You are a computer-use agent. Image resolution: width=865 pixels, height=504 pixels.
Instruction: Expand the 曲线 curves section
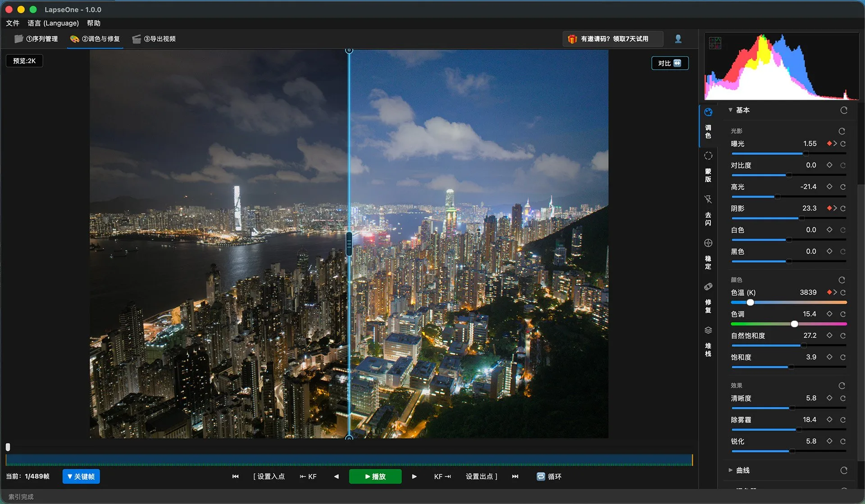pos(730,470)
